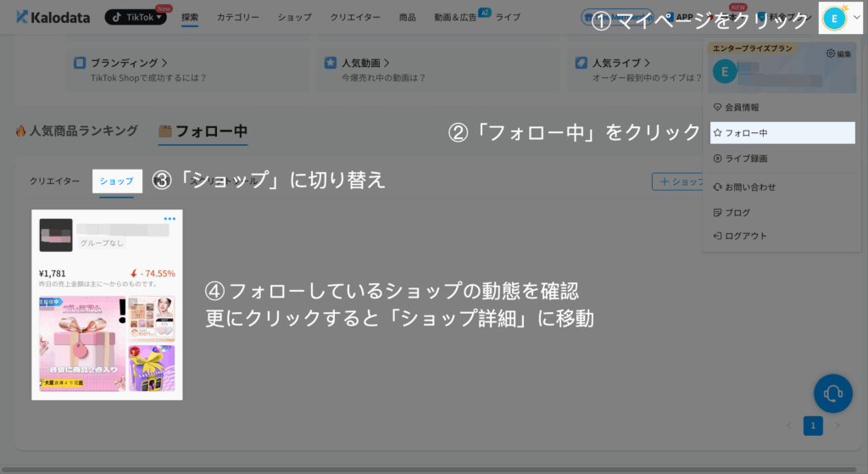Click the エンタープライズプラン badge

tap(753, 48)
